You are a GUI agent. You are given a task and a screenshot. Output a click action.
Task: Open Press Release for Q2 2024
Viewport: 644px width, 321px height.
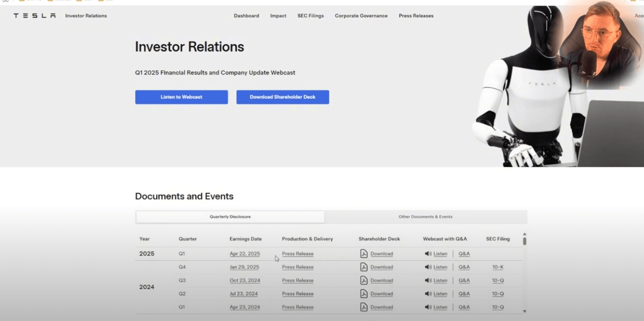pyautogui.click(x=298, y=294)
